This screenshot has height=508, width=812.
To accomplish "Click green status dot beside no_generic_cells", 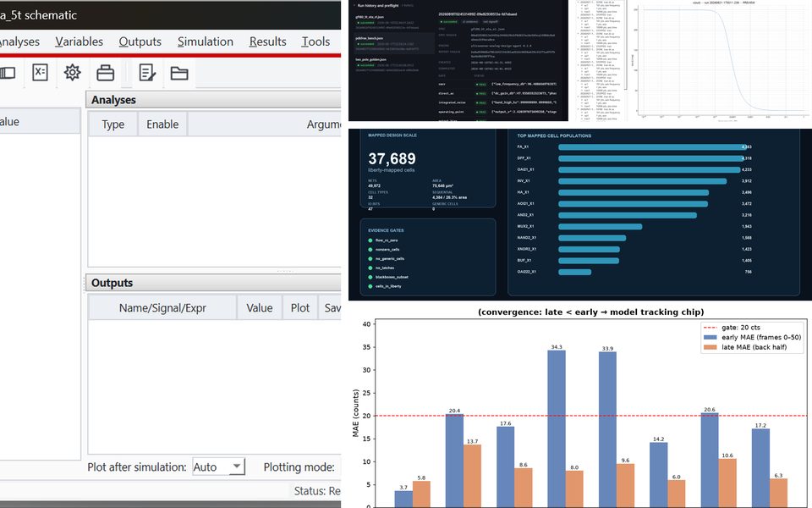I will tap(370, 259).
